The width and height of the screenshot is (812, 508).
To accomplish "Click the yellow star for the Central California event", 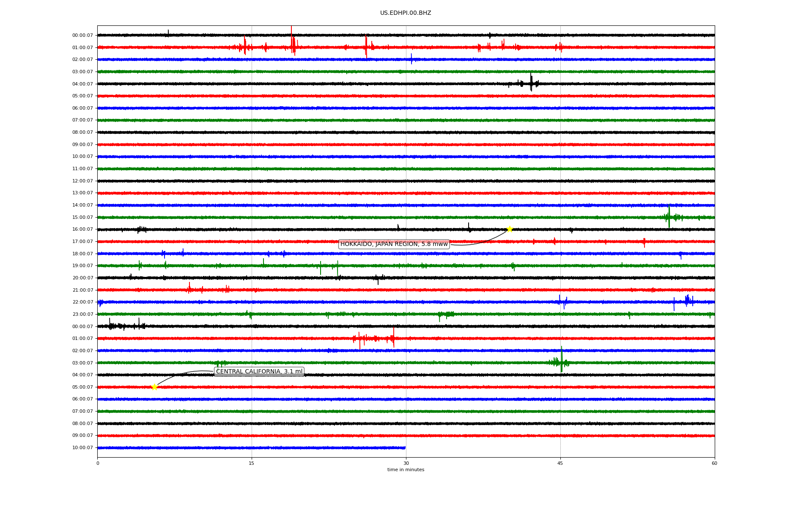I will pyautogui.click(x=154, y=387).
